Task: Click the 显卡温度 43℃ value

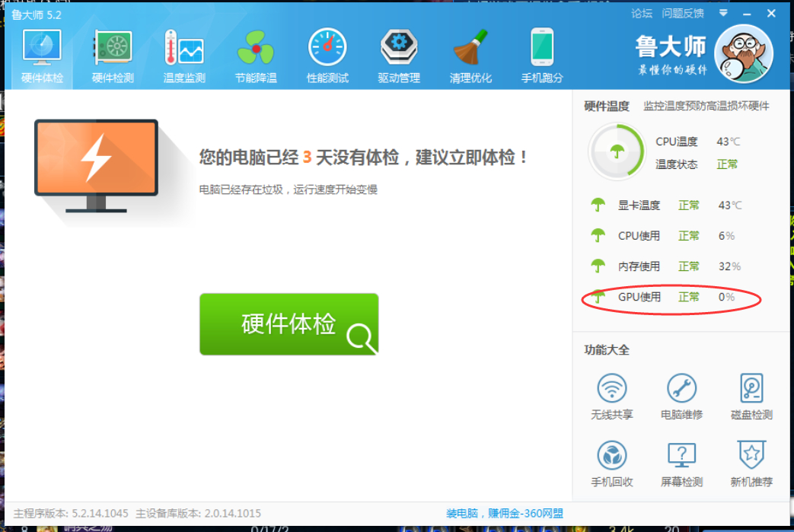Action: tap(730, 205)
